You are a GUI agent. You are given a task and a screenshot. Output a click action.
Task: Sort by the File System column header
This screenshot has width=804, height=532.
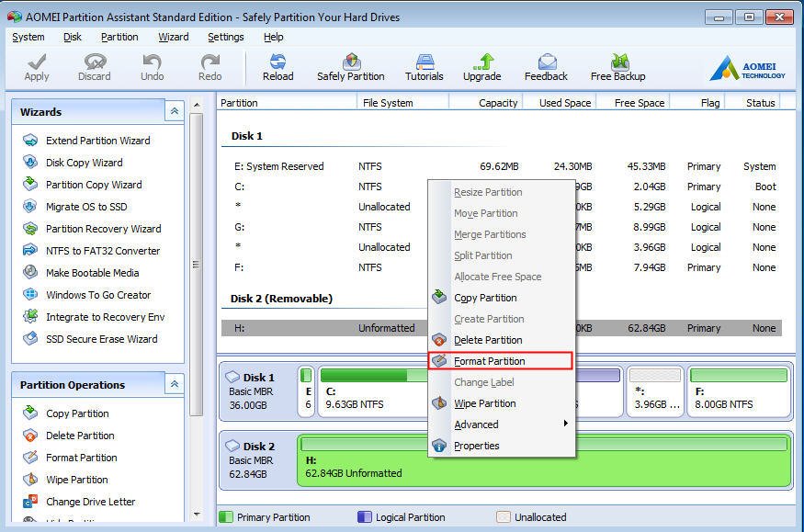pos(403,103)
